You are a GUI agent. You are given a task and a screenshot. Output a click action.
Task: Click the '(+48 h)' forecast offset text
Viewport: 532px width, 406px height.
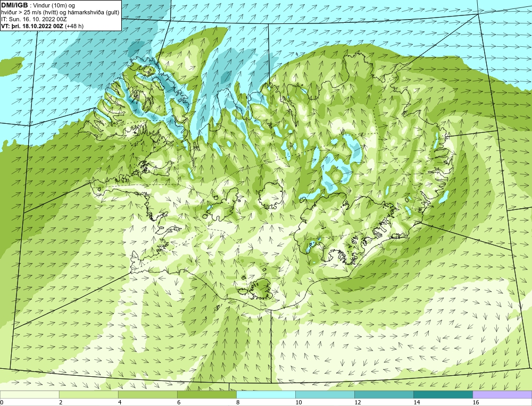(74, 26)
